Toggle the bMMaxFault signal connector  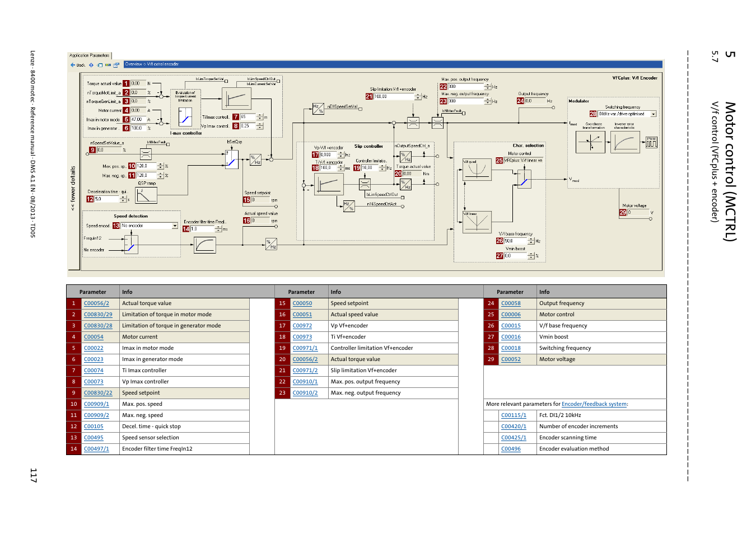168,144
